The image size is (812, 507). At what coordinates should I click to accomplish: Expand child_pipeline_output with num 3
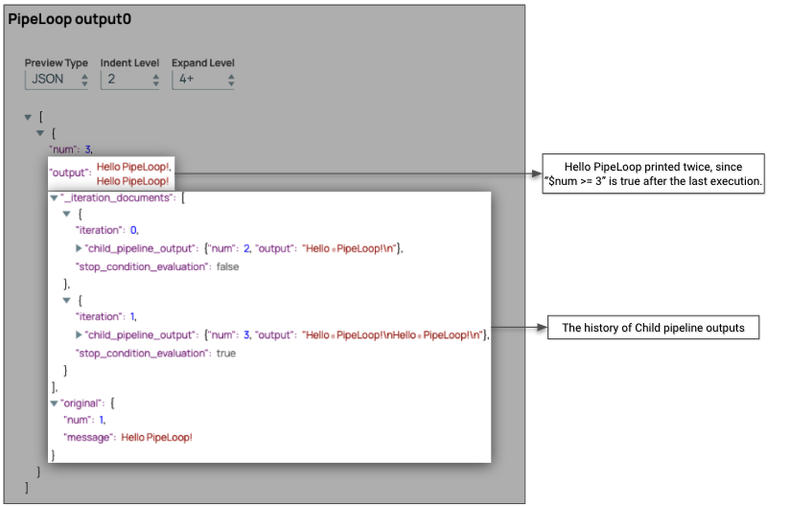tap(79, 334)
